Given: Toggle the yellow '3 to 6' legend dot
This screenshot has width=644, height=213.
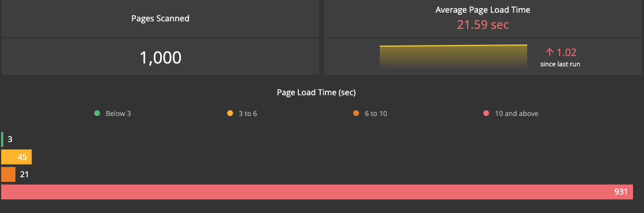Looking at the screenshot, I should (x=230, y=113).
